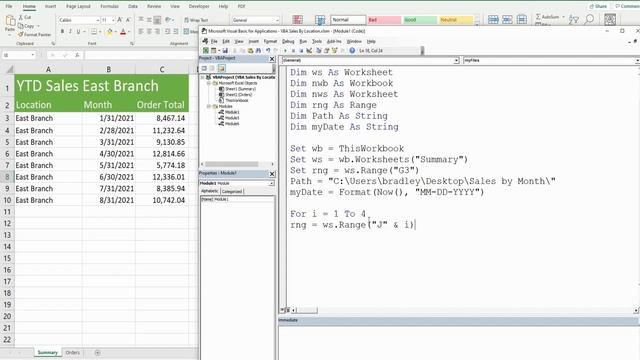Click the Save icon in VBA toolbar
This screenshot has width=640, height=360.
pyautogui.click(x=225, y=51)
